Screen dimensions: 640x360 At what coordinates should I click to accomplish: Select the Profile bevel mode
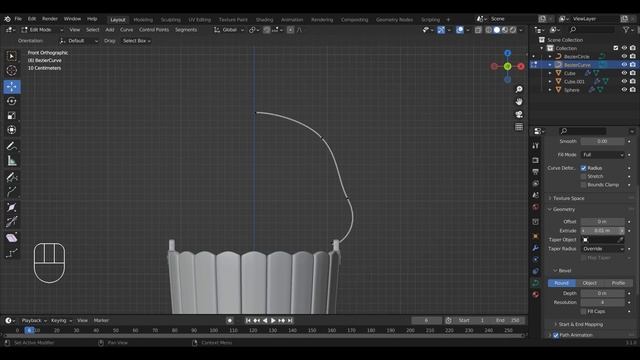click(618, 283)
